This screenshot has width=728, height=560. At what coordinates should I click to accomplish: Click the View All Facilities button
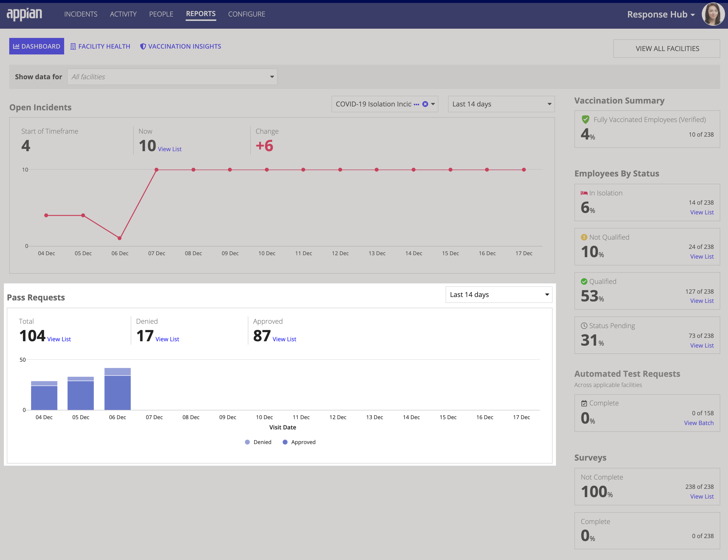[x=667, y=49]
